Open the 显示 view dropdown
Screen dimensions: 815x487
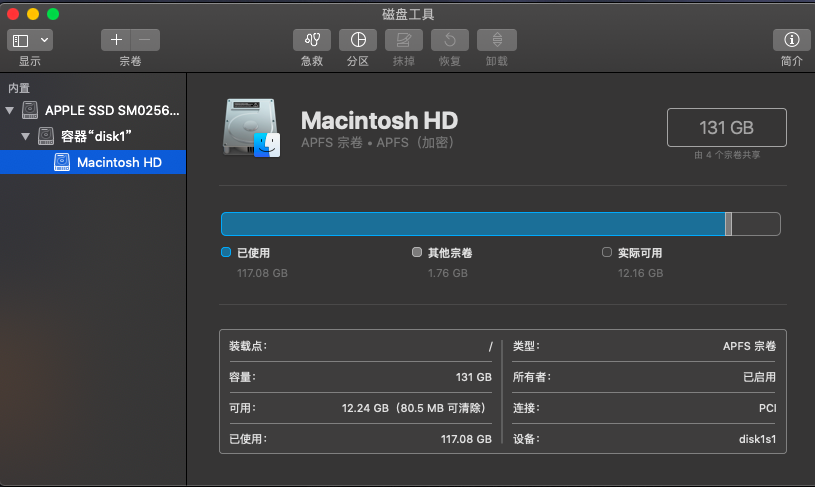[30, 40]
